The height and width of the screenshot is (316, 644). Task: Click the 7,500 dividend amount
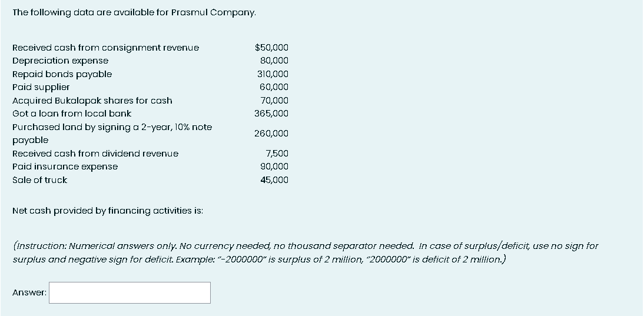pyautogui.click(x=277, y=154)
